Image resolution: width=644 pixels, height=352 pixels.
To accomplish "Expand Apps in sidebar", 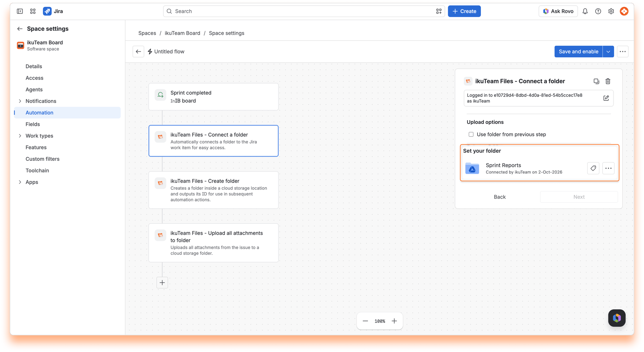I will (x=20, y=182).
